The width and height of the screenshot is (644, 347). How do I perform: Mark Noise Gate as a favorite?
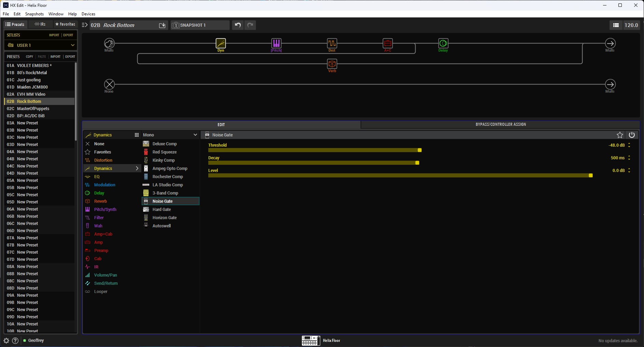(619, 135)
